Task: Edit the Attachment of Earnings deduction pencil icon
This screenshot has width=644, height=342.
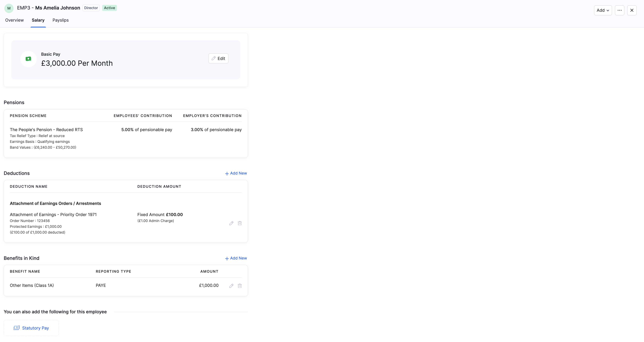Action: click(x=231, y=223)
